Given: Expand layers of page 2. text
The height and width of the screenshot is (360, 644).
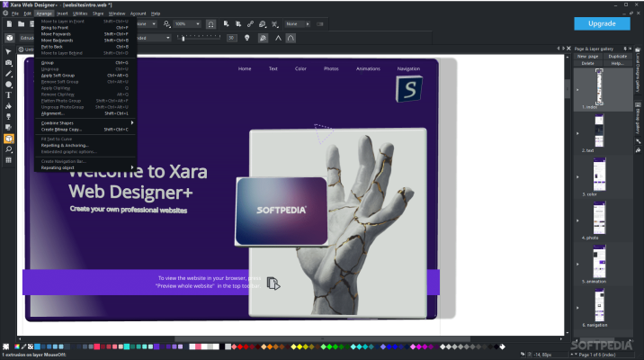Looking at the screenshot, I should [x=577, y=133].
